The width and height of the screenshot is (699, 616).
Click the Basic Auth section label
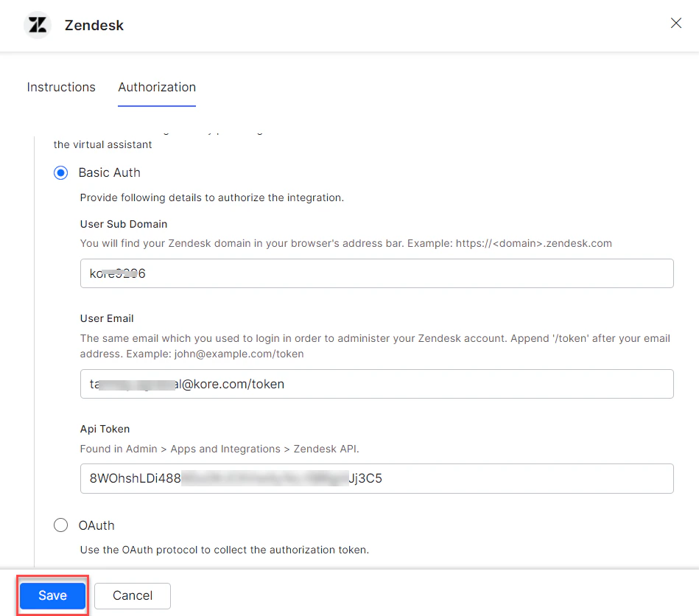(109, 172)
